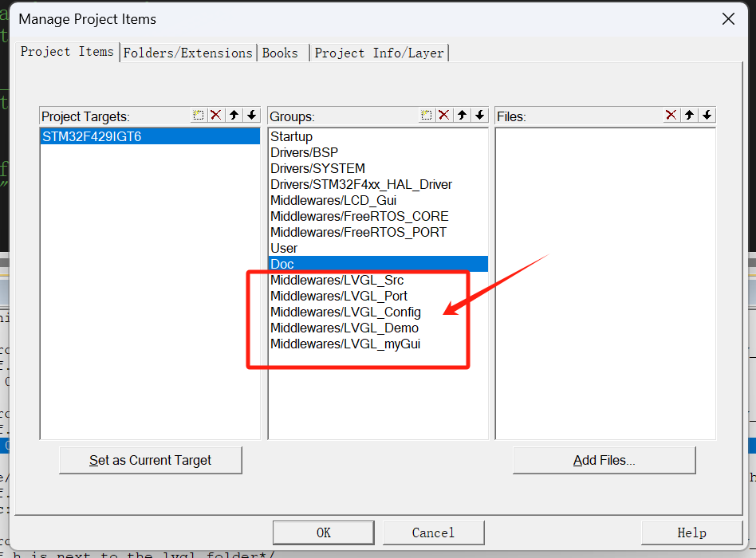Screen dimensions: 756x558
Task: Delete the selected group with red X
Action: tap(444, 116)
